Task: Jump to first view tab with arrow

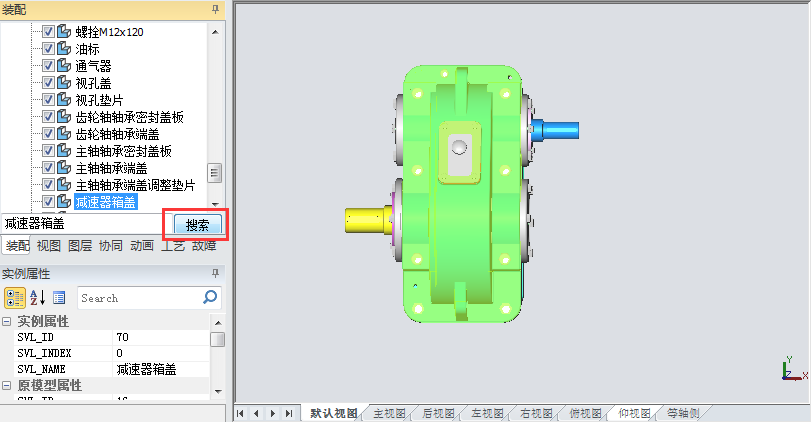Action: click(x=241, y=413)
